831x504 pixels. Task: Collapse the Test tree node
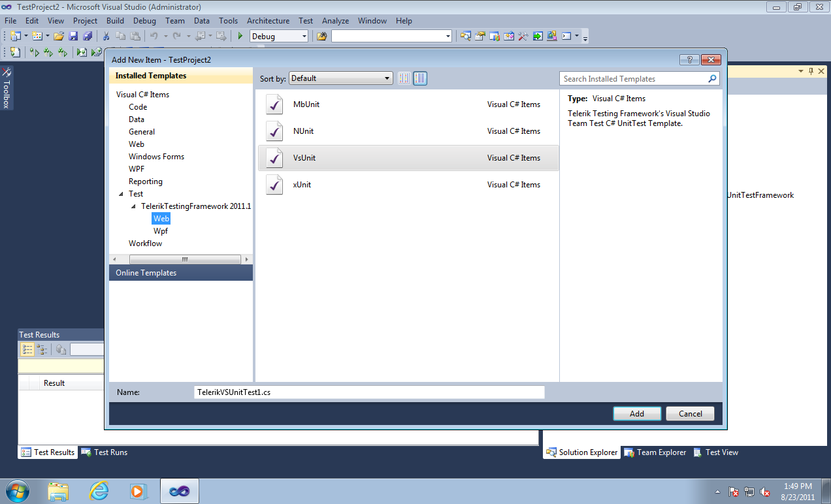(121, 194)
